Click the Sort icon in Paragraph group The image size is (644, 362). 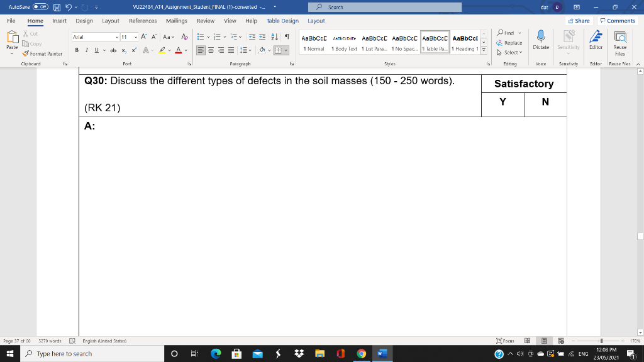pyautogui.click(x=273, y=36)
